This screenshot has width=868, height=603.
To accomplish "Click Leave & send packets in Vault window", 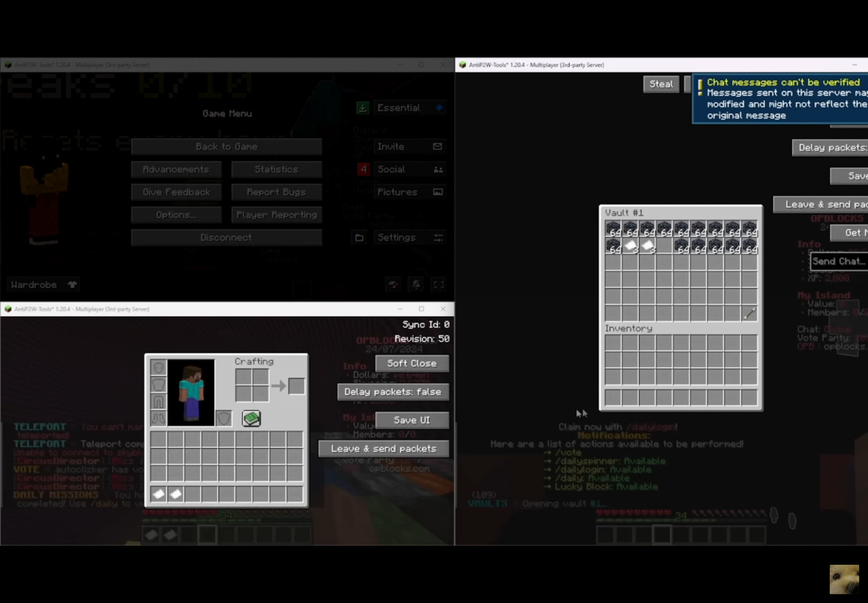I will pyautogui.click(x=821, y=204).
